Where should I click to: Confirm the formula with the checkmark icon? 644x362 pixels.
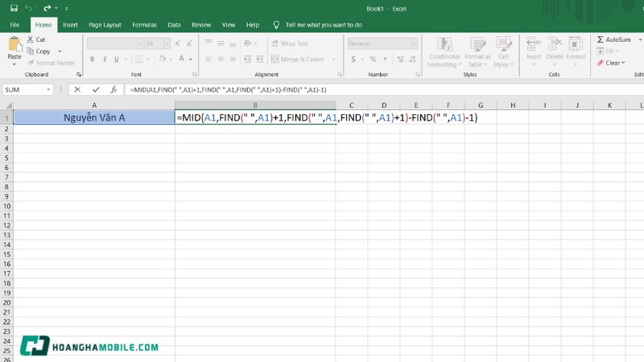(x=96, y=90)
